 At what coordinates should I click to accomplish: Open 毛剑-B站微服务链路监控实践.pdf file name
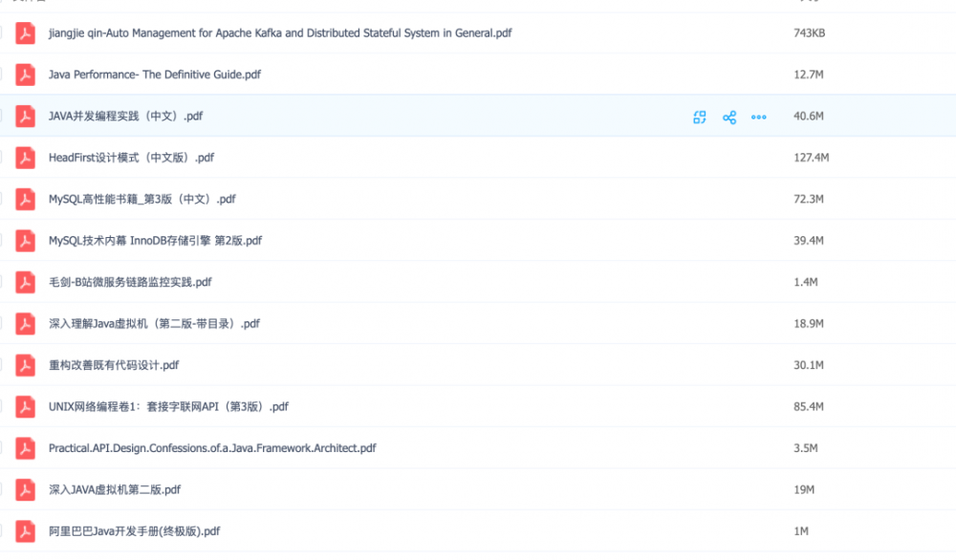(x=130, y=282)
